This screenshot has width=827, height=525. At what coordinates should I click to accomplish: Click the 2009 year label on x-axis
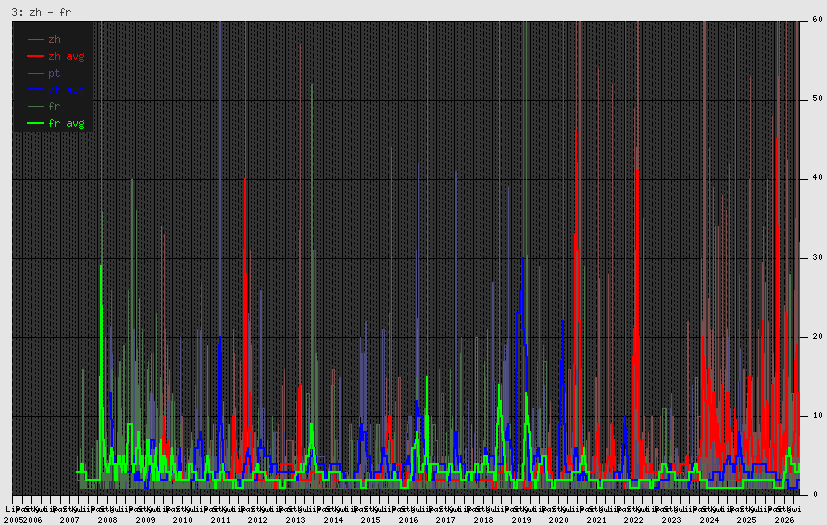[145, 520]
